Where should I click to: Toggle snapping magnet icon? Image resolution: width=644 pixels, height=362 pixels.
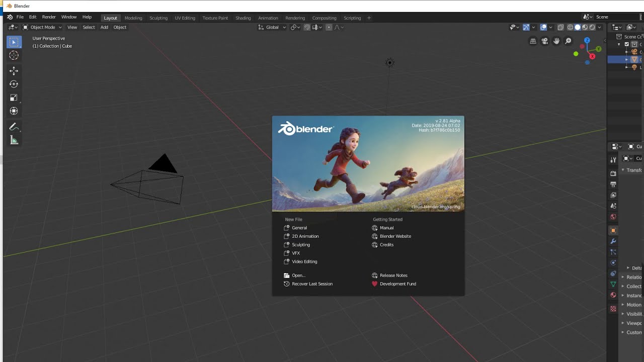307,27
